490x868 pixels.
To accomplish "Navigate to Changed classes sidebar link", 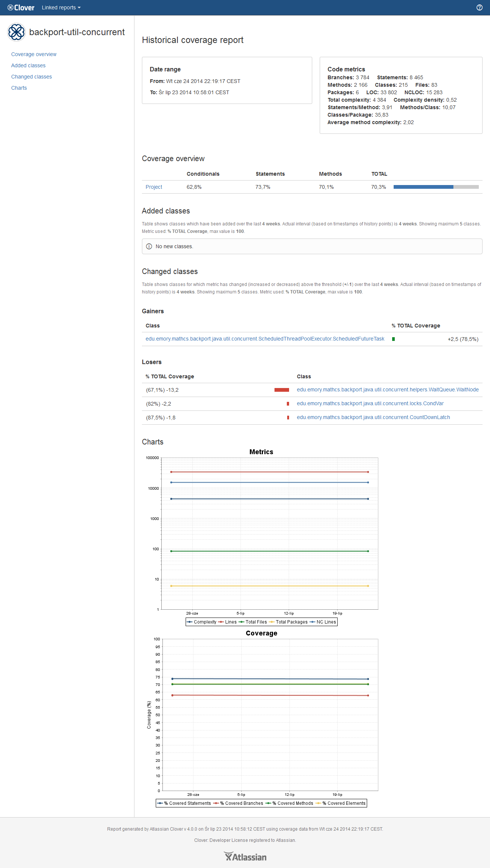I will point(31,77).
